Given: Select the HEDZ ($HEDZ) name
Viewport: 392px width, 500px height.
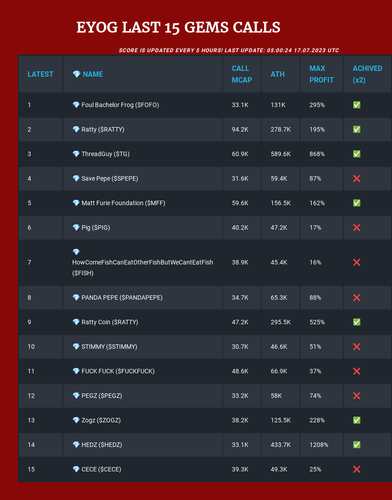Looking at the screenshot, I should (102, 444).
